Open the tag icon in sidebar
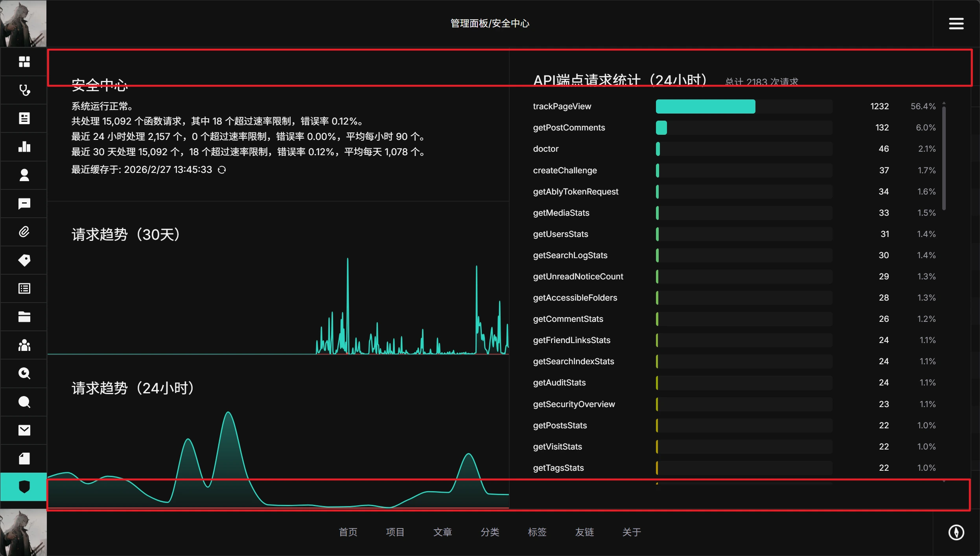The width and height of the screenshot is (980, 556). click(24, 260)
